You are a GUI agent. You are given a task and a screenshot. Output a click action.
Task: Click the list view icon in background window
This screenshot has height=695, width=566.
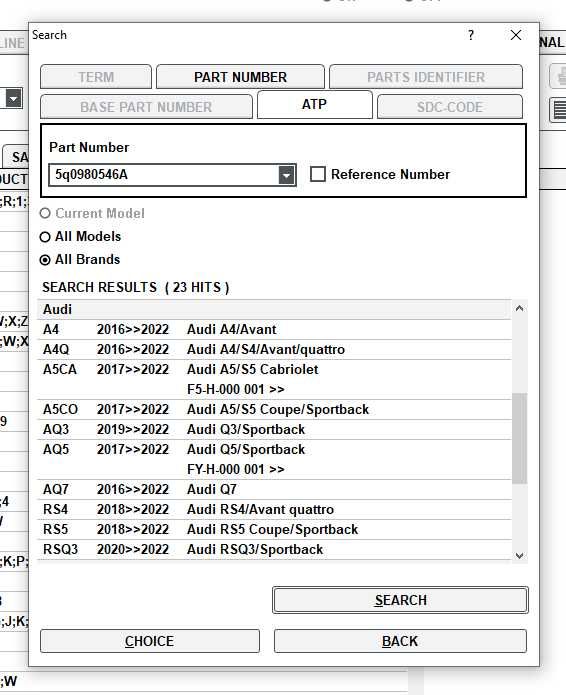tap(559, 109)
